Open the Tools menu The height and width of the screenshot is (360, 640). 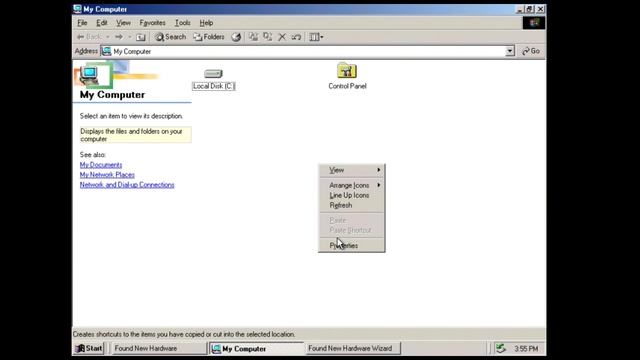[x=182, y=23]
